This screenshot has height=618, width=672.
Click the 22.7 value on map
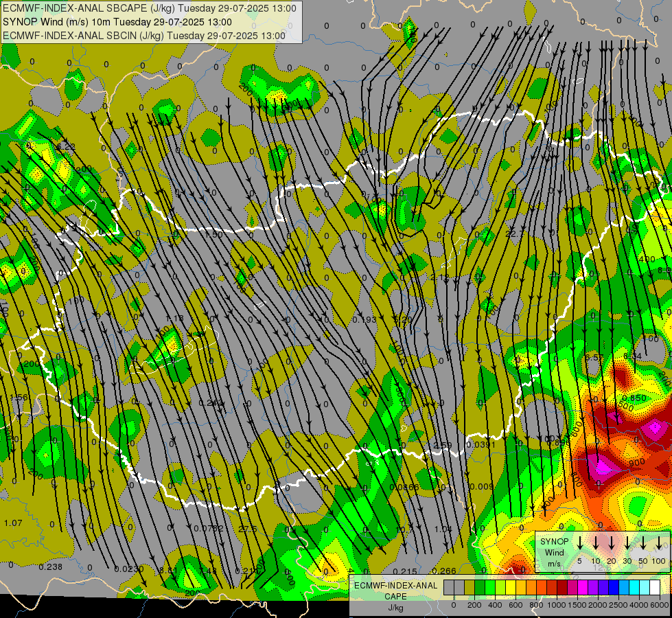(x=514, y=233)
